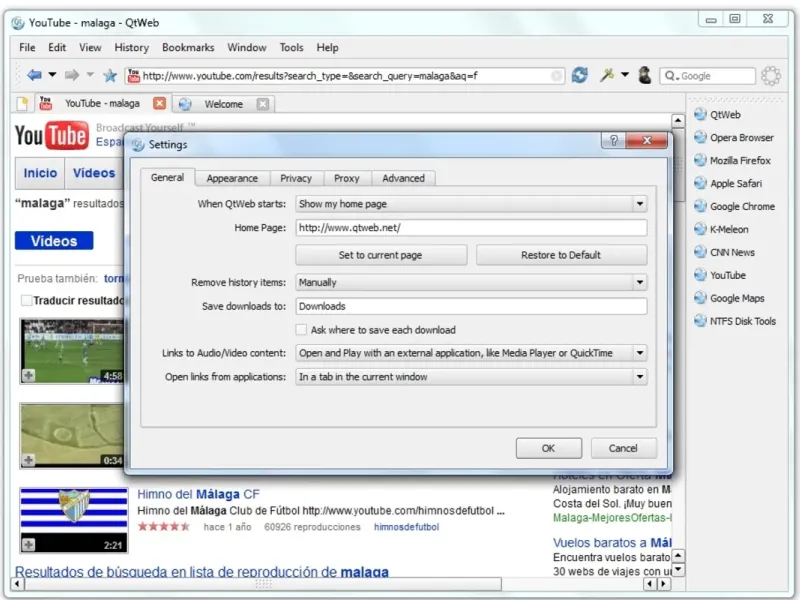Click the Settings dialog help question button
800x600 pixels.
(x=614, y=140)
